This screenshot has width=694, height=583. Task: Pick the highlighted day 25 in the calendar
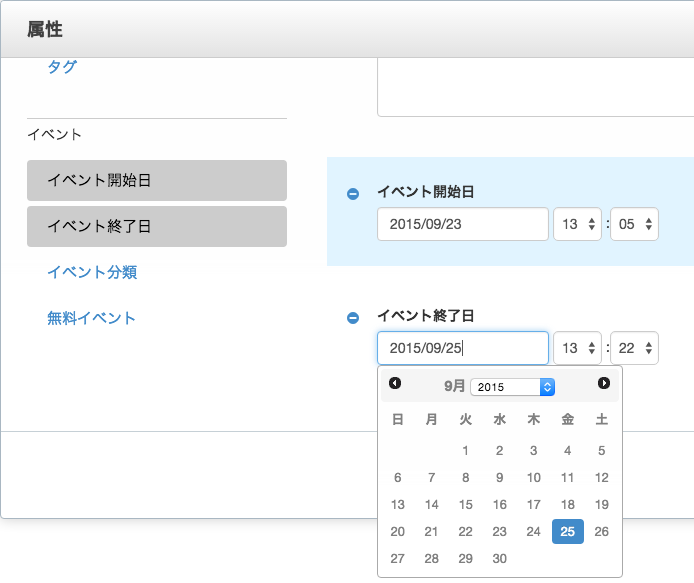567,531
